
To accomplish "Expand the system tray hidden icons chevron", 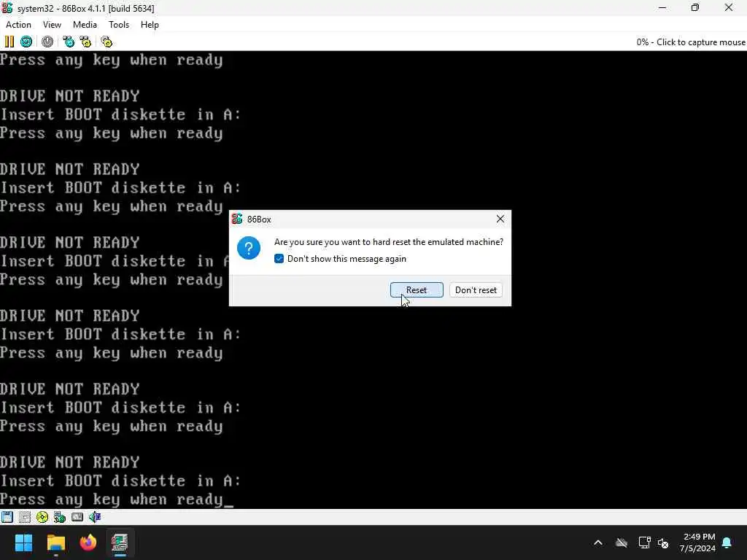I will pyautogui.click(x=598, y=542).
